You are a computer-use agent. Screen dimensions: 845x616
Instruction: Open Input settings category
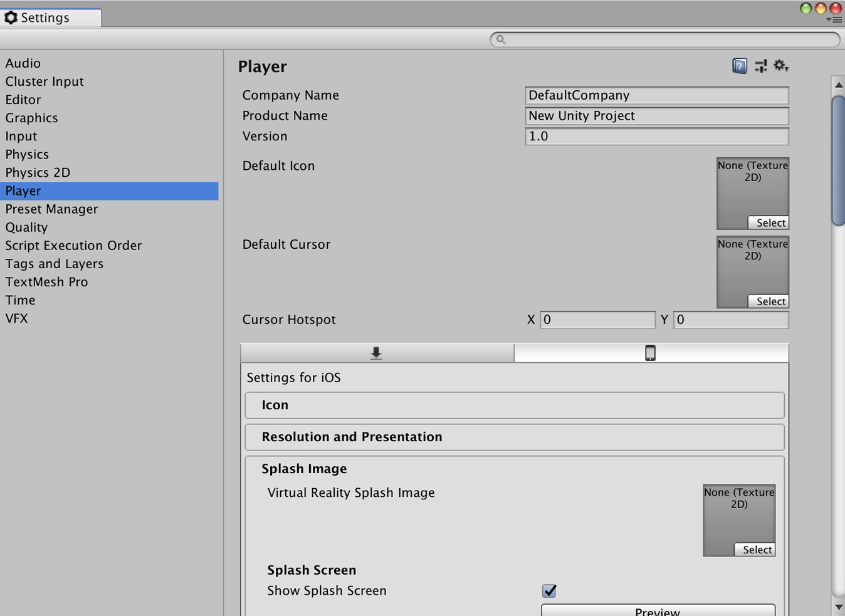(109, 136)
